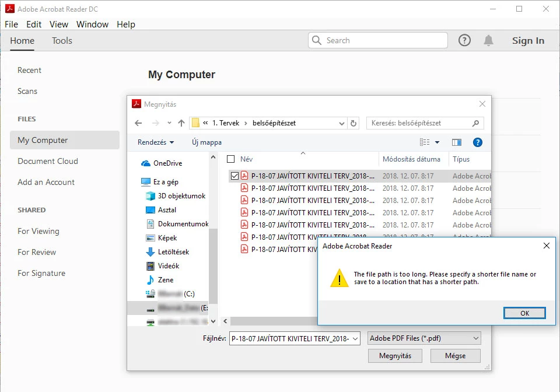Open view options dropdown arrow
This screenshot has height=392, width=560.
437,142
